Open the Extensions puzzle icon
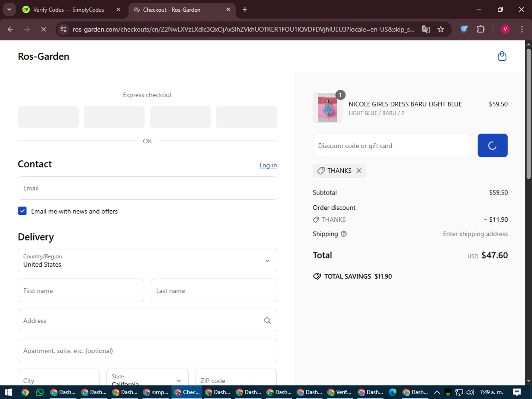This screenshot has height=399, width=532. pos(481,29)
